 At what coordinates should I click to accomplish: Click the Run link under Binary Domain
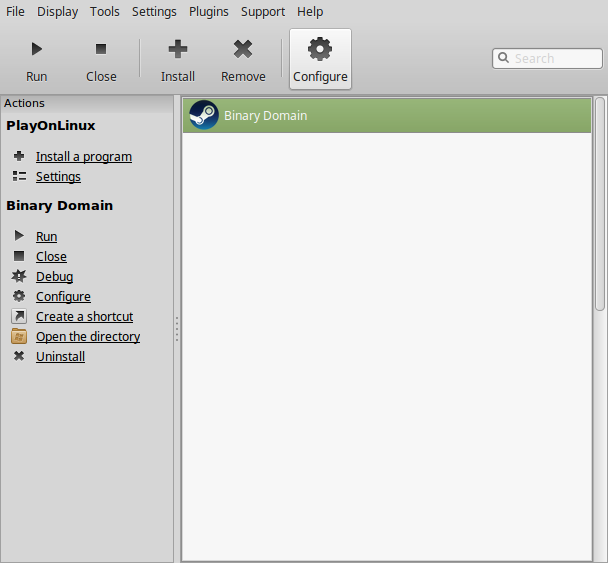tap(47, 237)
